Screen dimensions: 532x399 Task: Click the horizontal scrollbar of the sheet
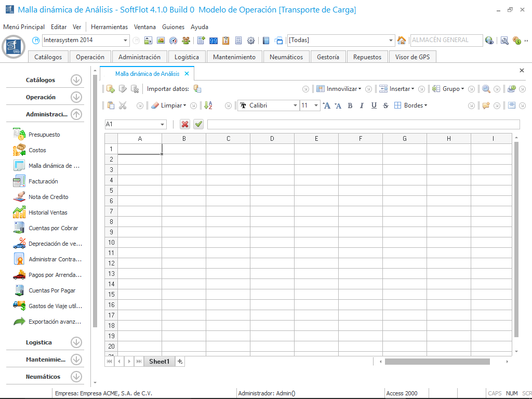(437, 362)
